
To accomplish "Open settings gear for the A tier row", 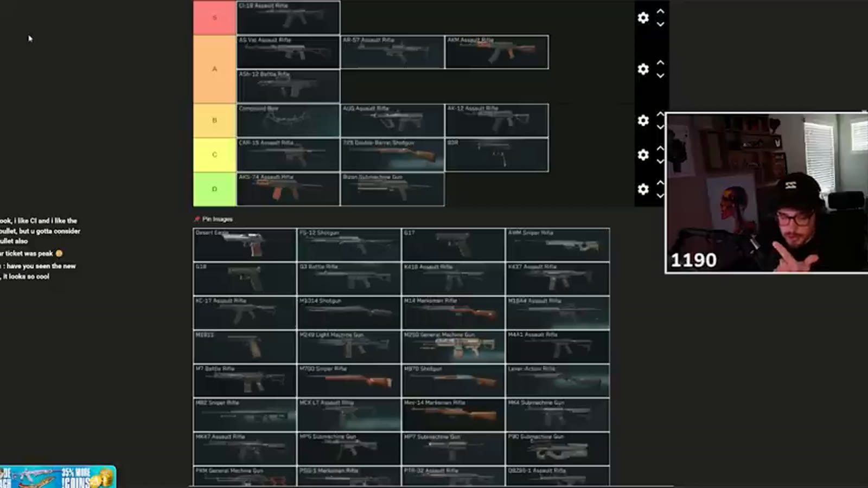I will (x=643, y=69).
